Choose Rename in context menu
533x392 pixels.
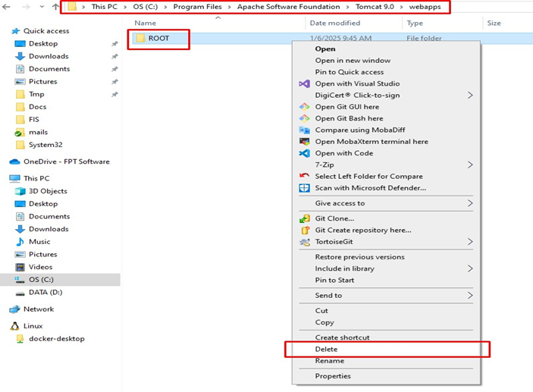[x=387, y=361]
